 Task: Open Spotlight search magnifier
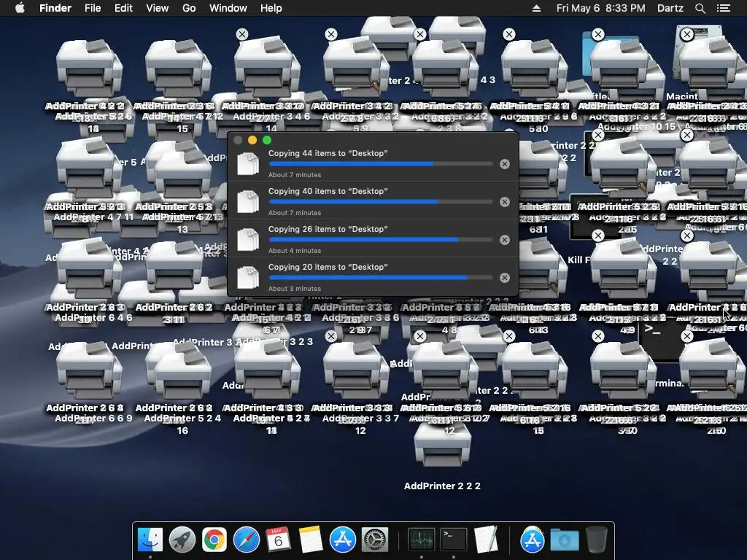tap(700, 8)
